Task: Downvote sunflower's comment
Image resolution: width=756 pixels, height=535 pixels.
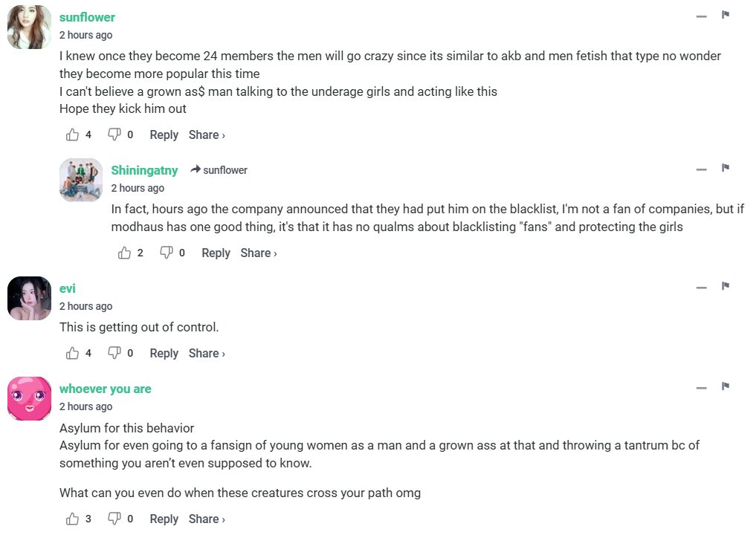Action: click(x=114, y=134)
